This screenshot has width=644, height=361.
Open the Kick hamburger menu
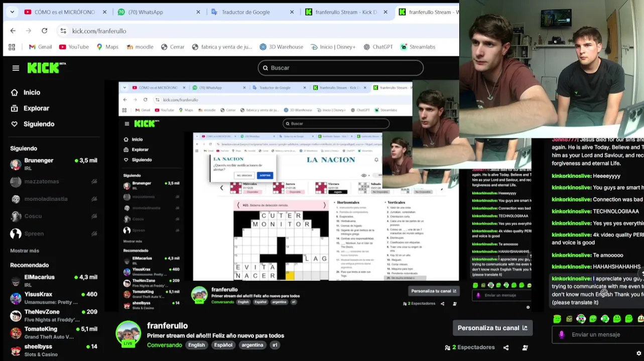16,68
